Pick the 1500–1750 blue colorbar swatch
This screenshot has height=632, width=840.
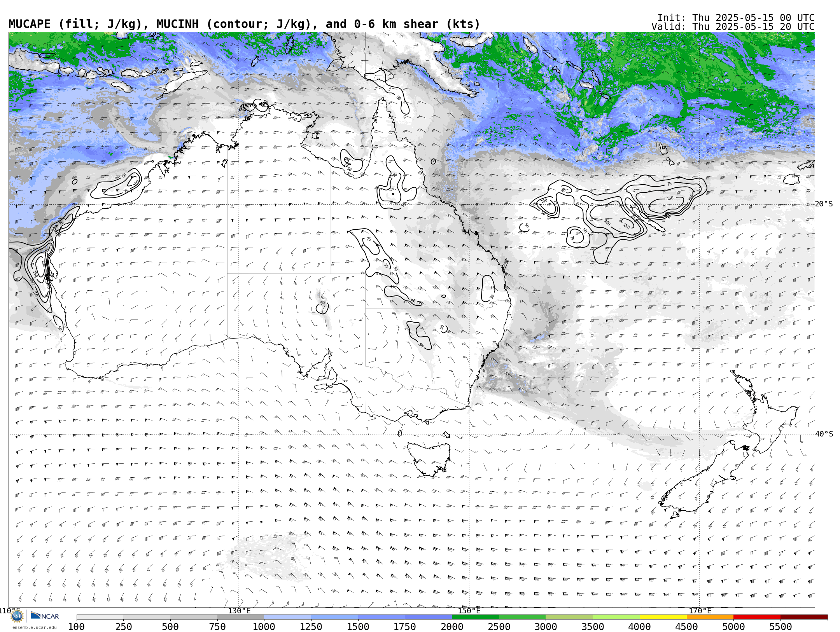[x=381, y=617]
